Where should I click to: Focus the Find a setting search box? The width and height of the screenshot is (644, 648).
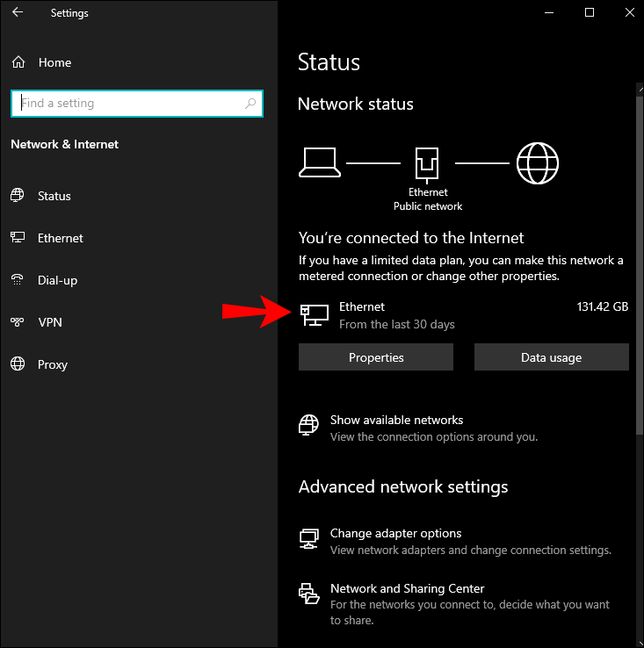pyautogui.click(x=137, y=104)
